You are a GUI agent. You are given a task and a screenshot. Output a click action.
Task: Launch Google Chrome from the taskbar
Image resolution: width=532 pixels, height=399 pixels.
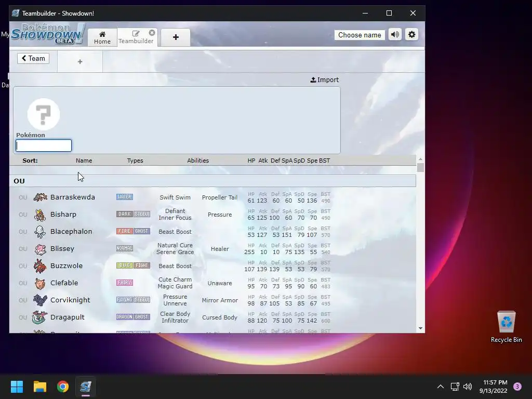pos(63,387)
